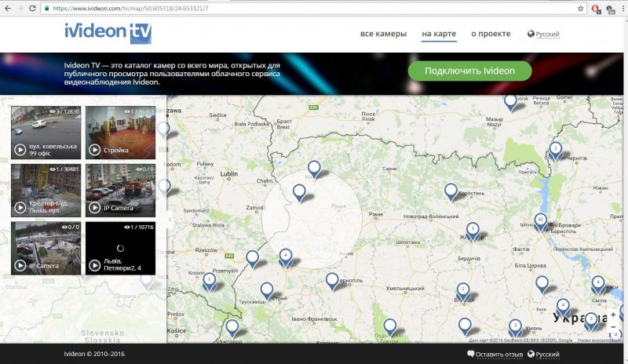Collapse the camera list side panel
This screenshot has width=628, height=364.
tap(171, 219)
